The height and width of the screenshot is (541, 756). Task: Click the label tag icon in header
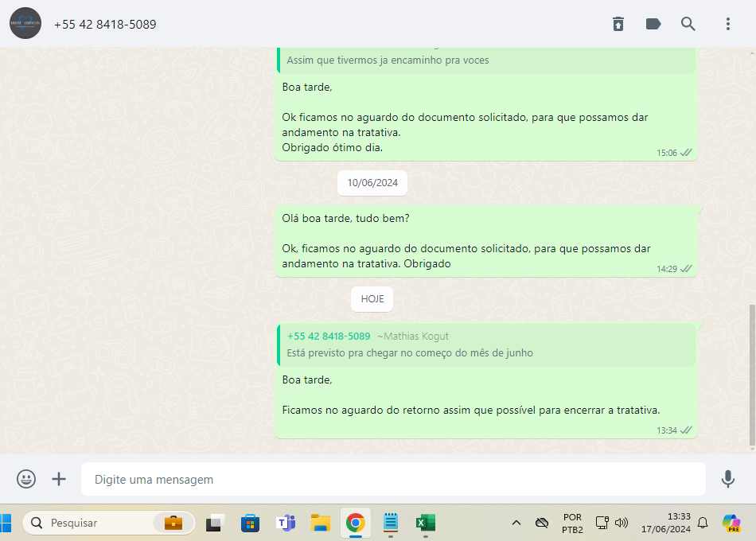653,24
